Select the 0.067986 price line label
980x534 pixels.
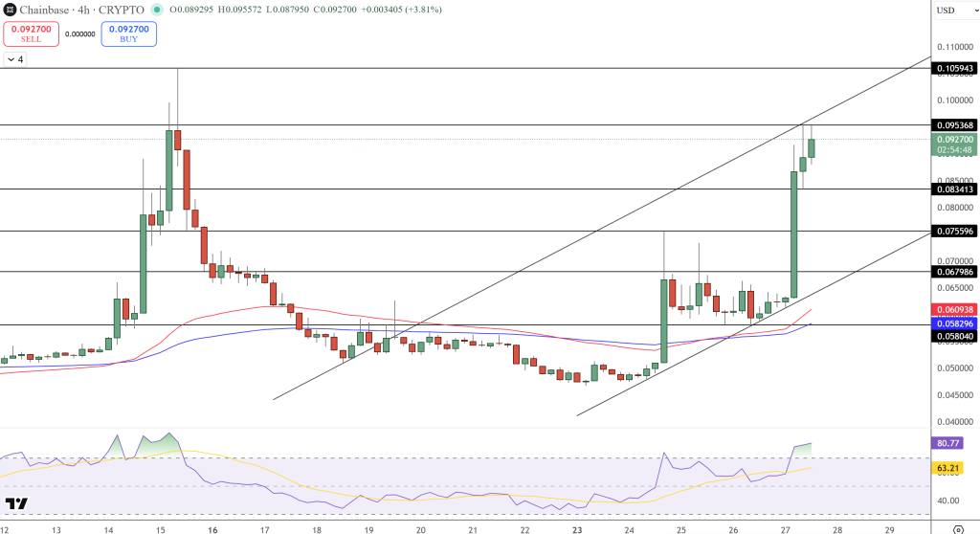pos(955,272)
